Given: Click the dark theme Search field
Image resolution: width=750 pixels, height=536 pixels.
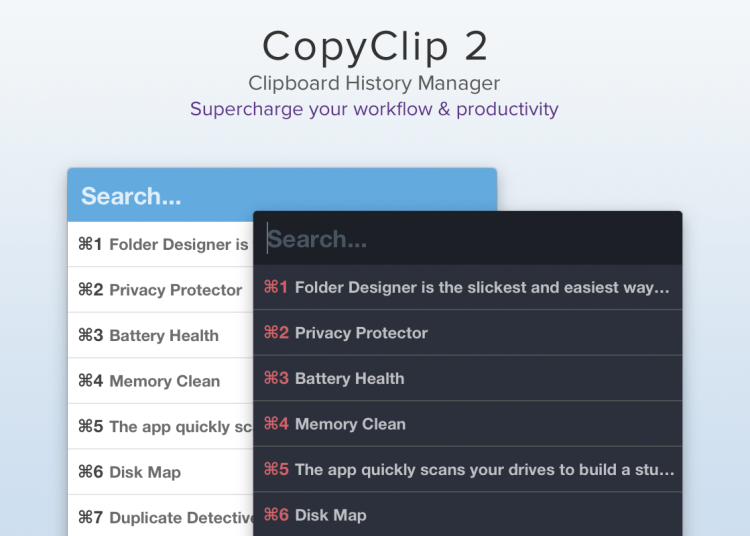Looking at the screenshot, I should pyautogui.click(x=467, y=239).
